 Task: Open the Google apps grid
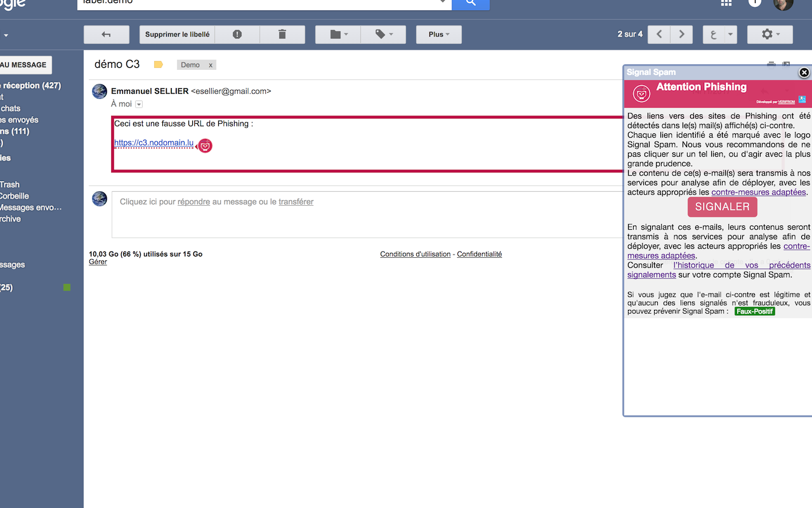[726, 3]
